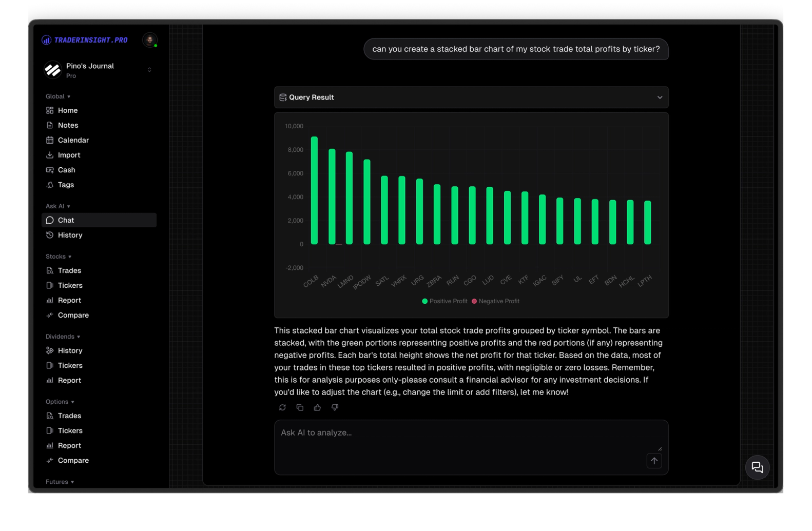Click the ZBRA ticker axis label

click(434, 281)
